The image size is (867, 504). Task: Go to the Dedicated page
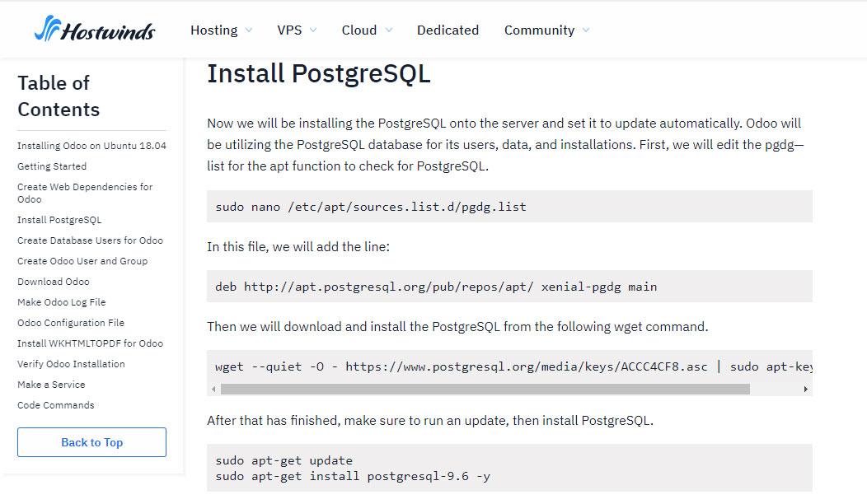[448, 30]
